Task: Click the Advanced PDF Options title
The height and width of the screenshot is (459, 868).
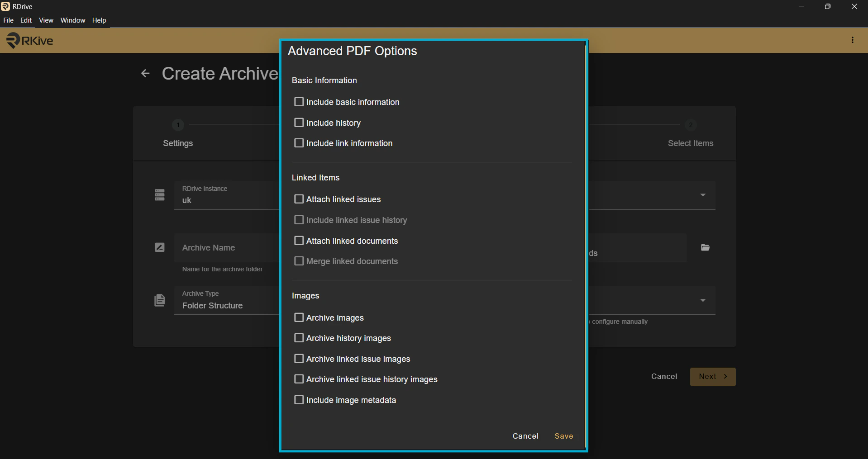Action: click(x=353, y=51)
